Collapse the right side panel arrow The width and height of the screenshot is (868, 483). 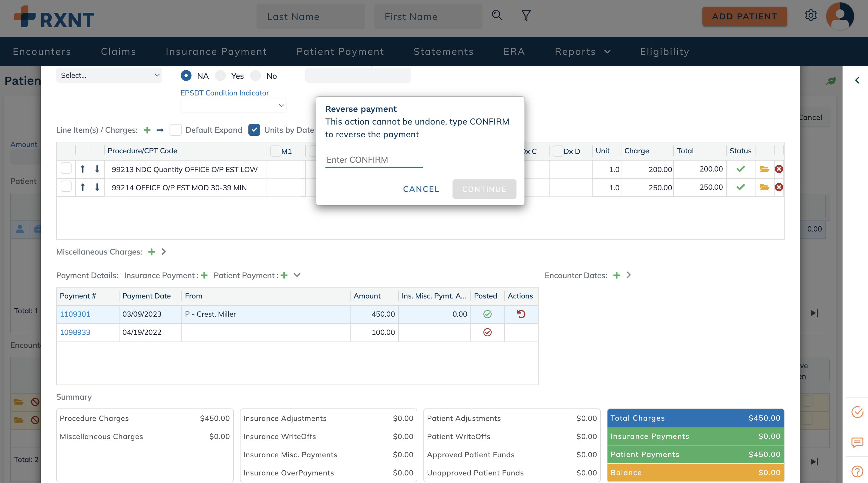857,80
